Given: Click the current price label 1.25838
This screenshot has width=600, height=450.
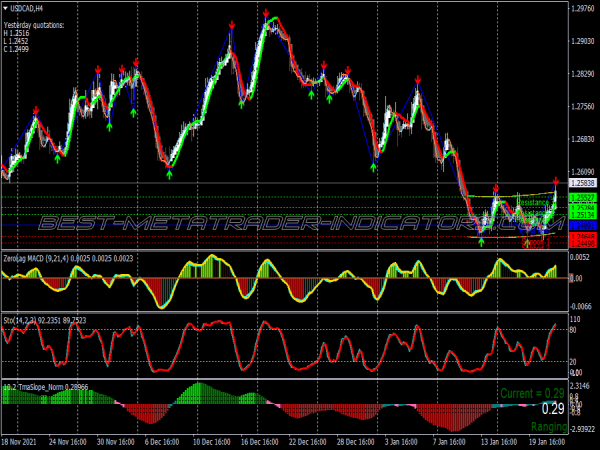Looking at the screenshot, I should coord(583,183).
